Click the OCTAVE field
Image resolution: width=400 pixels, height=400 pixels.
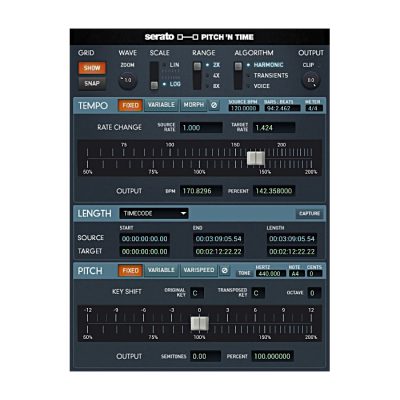click(x=314, y=293)
